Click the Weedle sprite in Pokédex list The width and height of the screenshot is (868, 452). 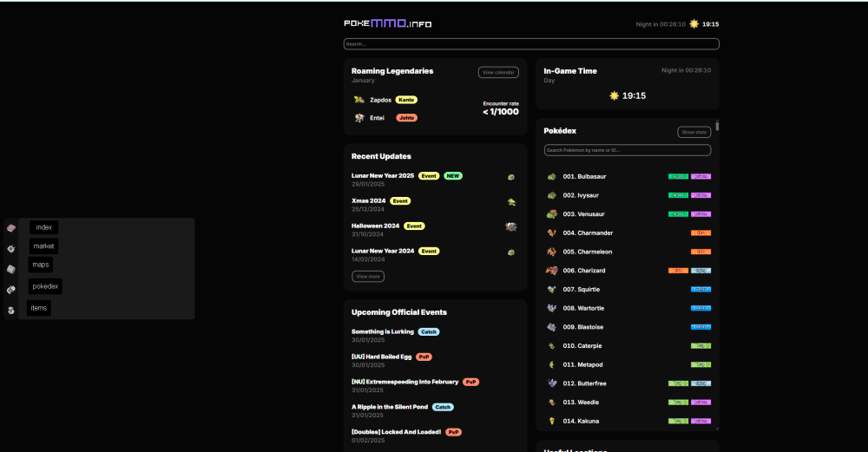pyautogui.click(x=551, y=403)
